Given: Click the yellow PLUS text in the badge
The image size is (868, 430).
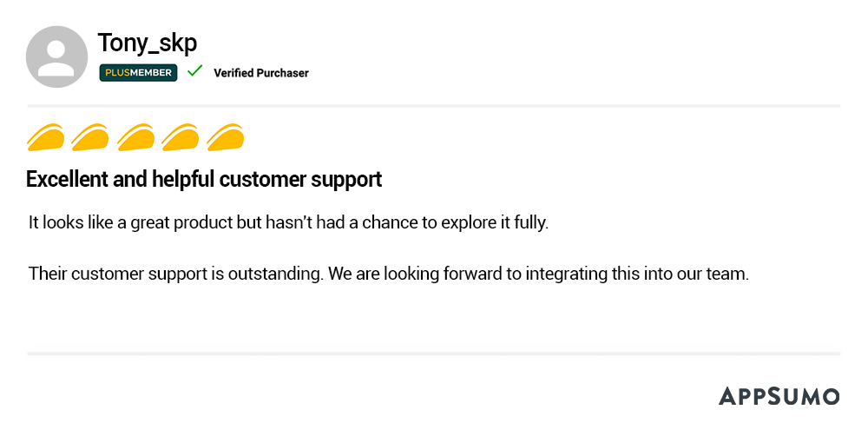Looking at the screenshot, I should 116,73.
